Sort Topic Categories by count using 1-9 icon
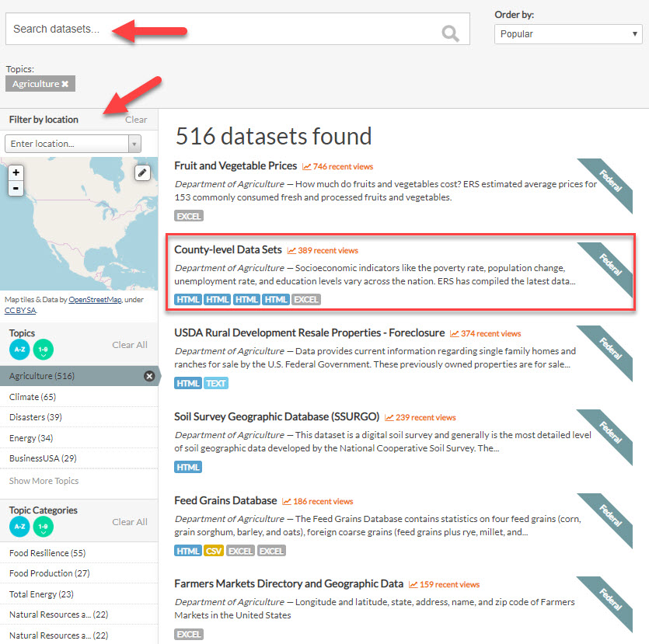The height and width of the screenshot is (644, 649). 43,527
